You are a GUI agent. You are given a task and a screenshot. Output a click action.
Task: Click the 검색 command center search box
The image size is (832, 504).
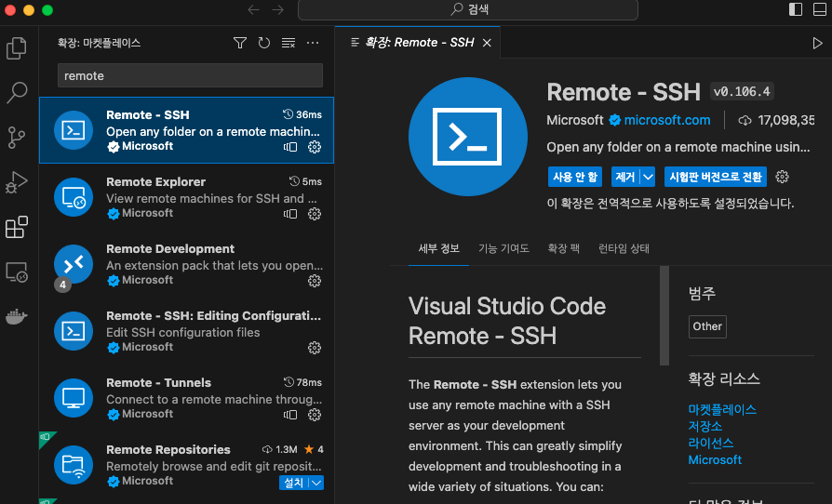point(468,9)
